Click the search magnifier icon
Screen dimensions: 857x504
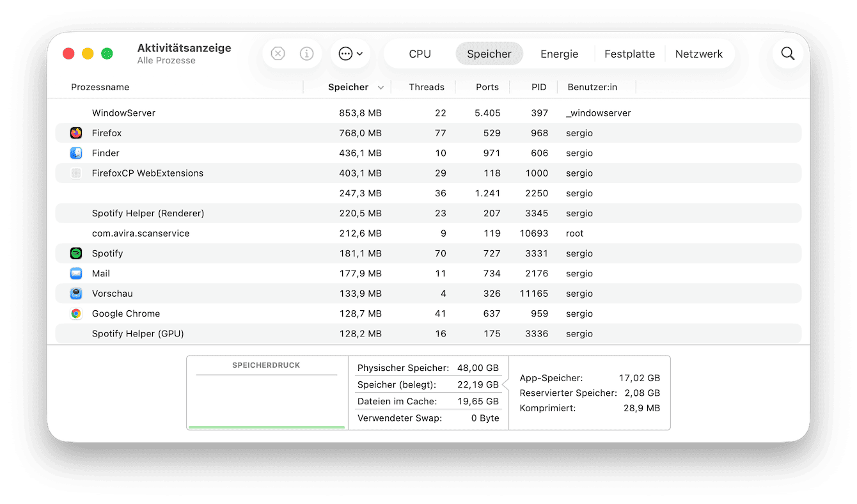(788, 54)
